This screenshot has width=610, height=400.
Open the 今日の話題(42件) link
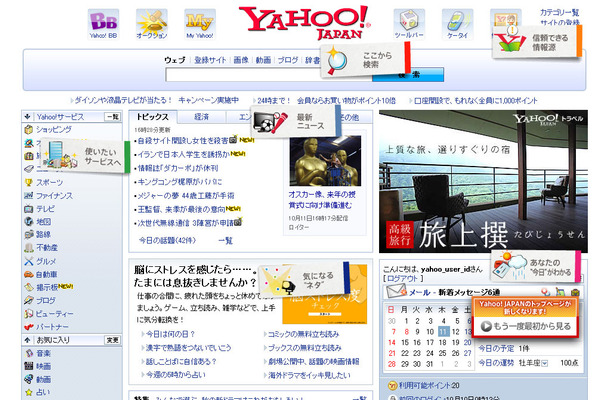(x=167, y=240)
